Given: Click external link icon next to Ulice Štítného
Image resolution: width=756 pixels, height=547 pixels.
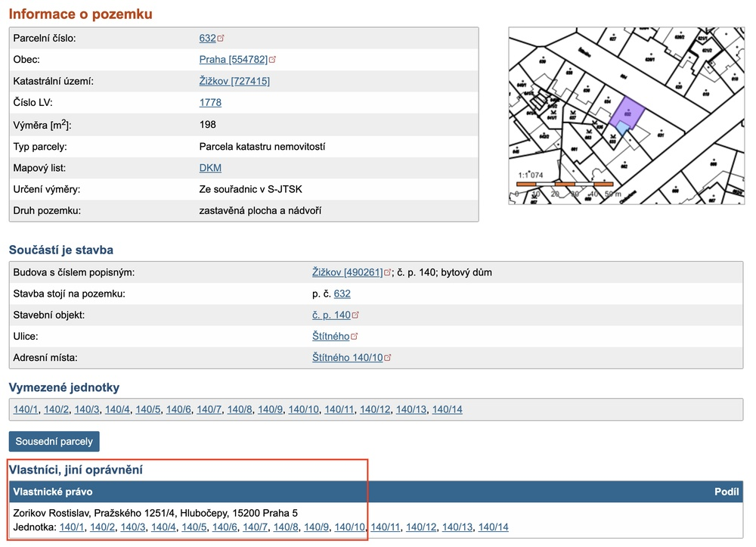Looking at the screenshot, I should 354,336.
